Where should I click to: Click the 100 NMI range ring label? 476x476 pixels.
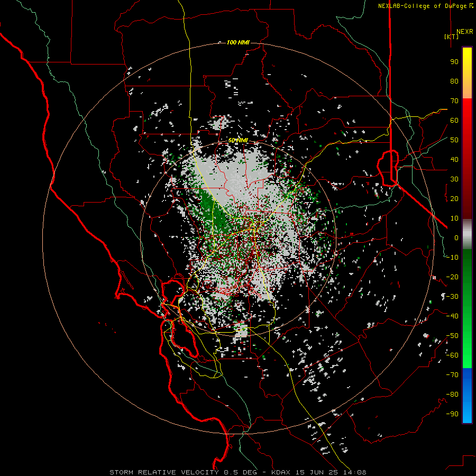(238, 42)
